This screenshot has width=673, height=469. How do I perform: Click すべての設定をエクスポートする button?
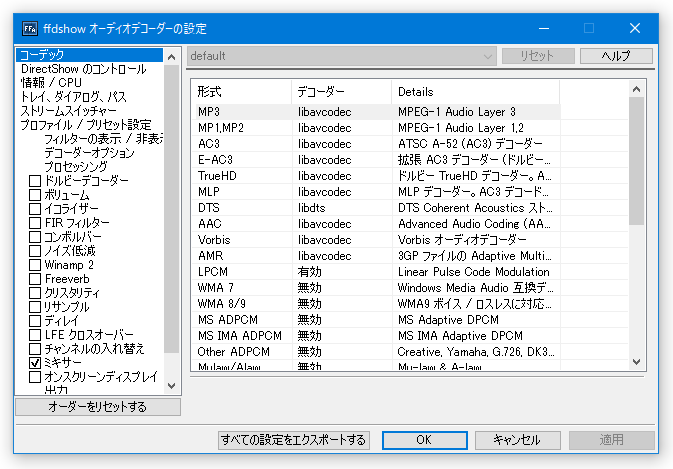tap(294, 440)
